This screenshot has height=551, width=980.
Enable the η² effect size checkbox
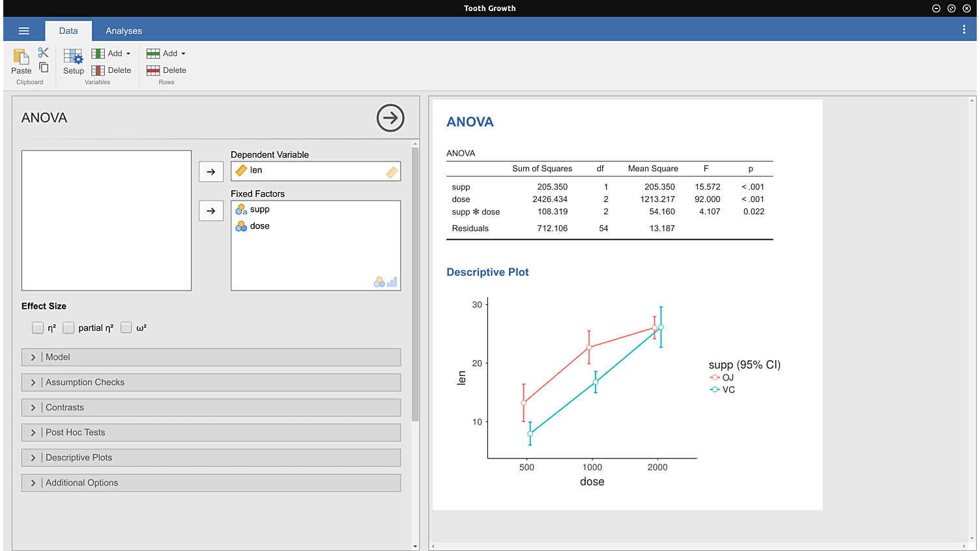pos(38,328)
